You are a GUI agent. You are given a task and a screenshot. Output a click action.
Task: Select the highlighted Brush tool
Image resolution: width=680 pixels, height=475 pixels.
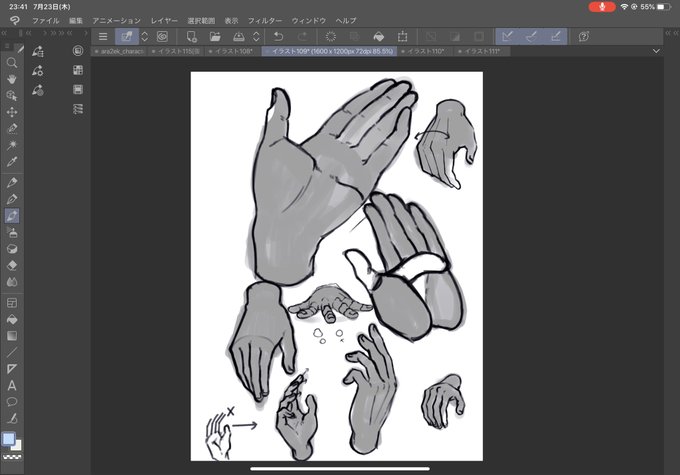(x=12, y=216)
